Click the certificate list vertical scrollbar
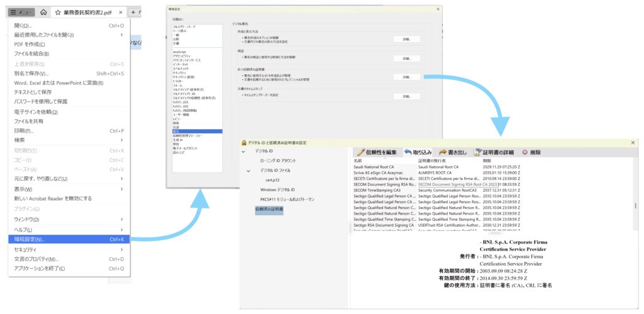The image size is (644, 314). pos(634,206)
